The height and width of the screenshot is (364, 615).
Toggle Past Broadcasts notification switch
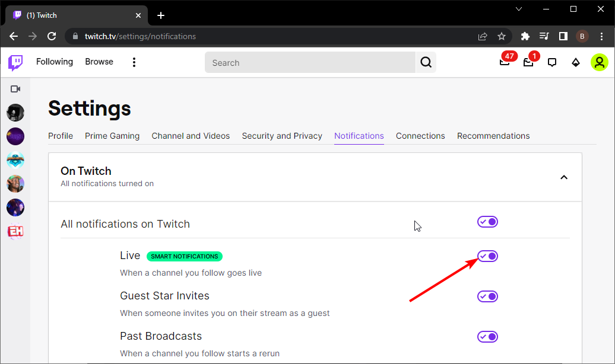[487, 337]
